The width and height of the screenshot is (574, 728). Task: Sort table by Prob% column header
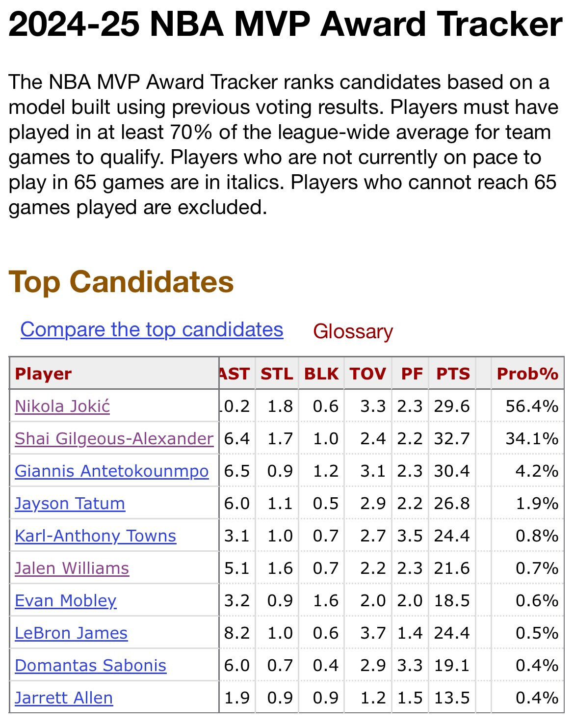click(527, 374)
